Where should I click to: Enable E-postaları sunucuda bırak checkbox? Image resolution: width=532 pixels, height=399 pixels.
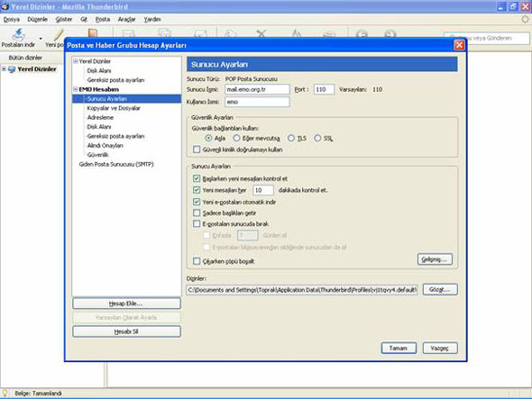(x=197, y=223)
